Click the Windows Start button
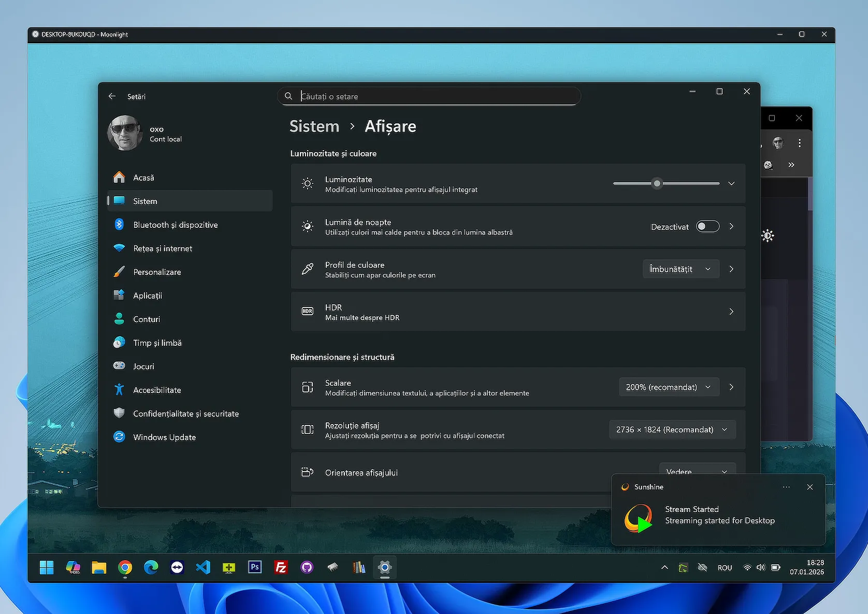This screenshot has width=868, height=614. pyautogui.click(x=47, y=567)
